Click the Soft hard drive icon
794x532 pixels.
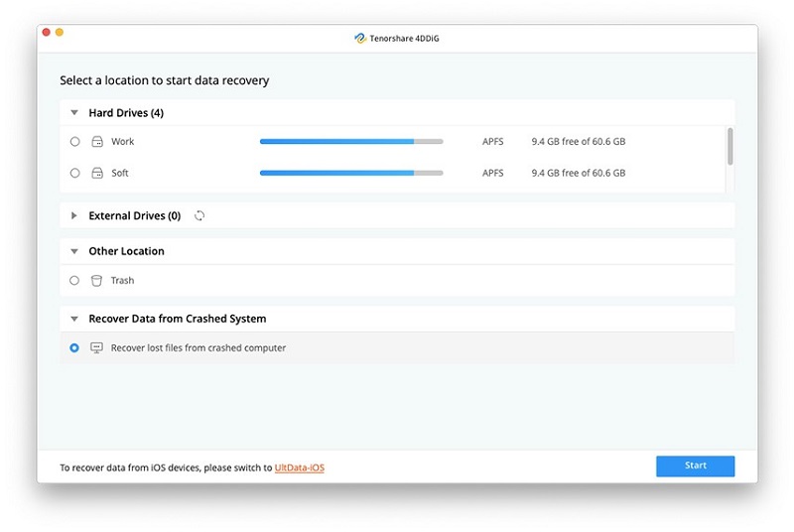tap(97, 173)
